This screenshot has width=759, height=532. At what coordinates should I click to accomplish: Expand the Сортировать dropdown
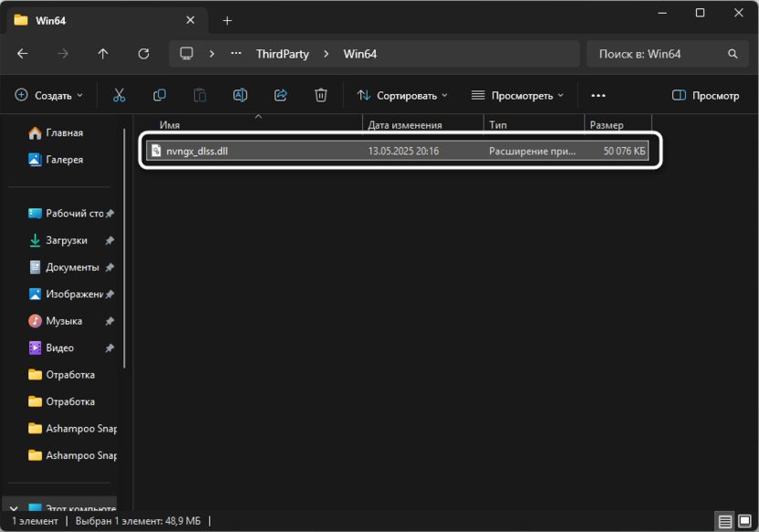tap(402, 95)
